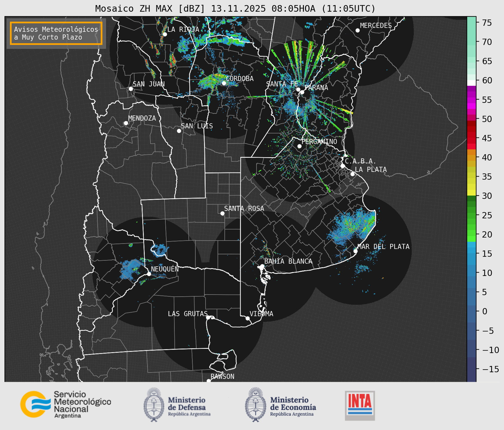
Task: Click the Mar del Plata marker dot
Action: pos(355,251)
